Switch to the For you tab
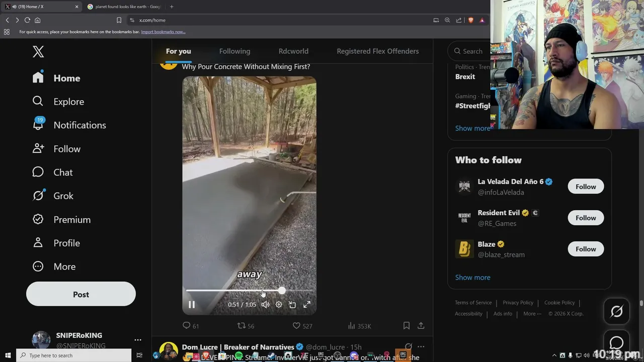The width and height of the screenshot is (644, 362). point(179,51)
